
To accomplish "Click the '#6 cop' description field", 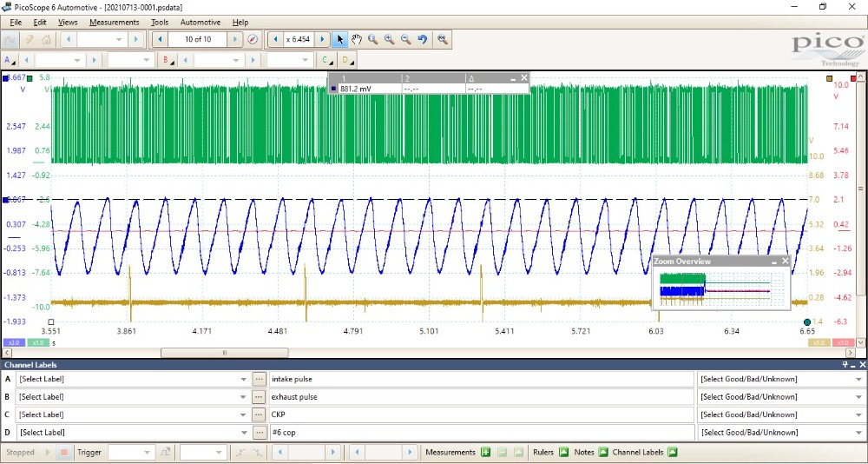I will point(481,433).
